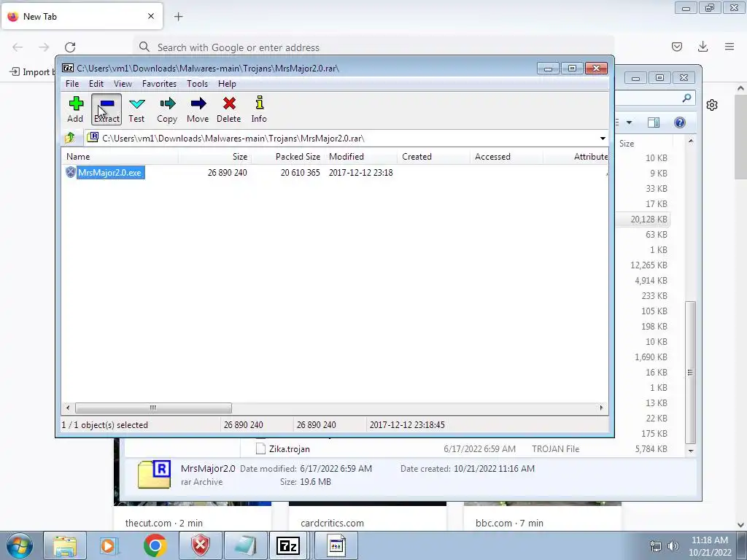Click Import bookmarks toolbar item
The height and width of the screenshot is (560, 747).
click(31, 72)
